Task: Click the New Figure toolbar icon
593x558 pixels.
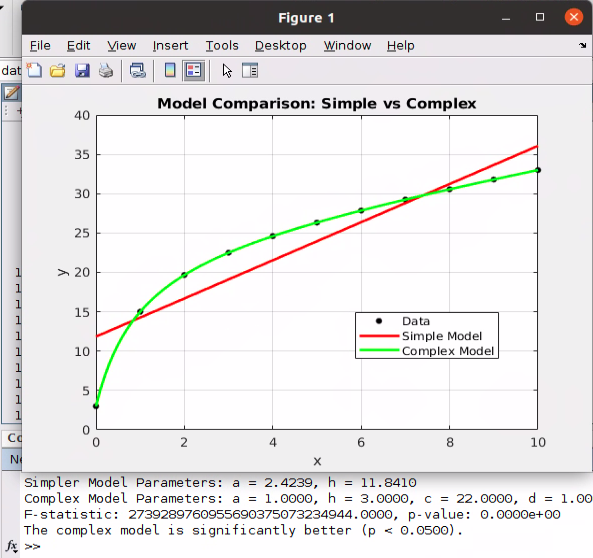Action: [x=34, y=70]
